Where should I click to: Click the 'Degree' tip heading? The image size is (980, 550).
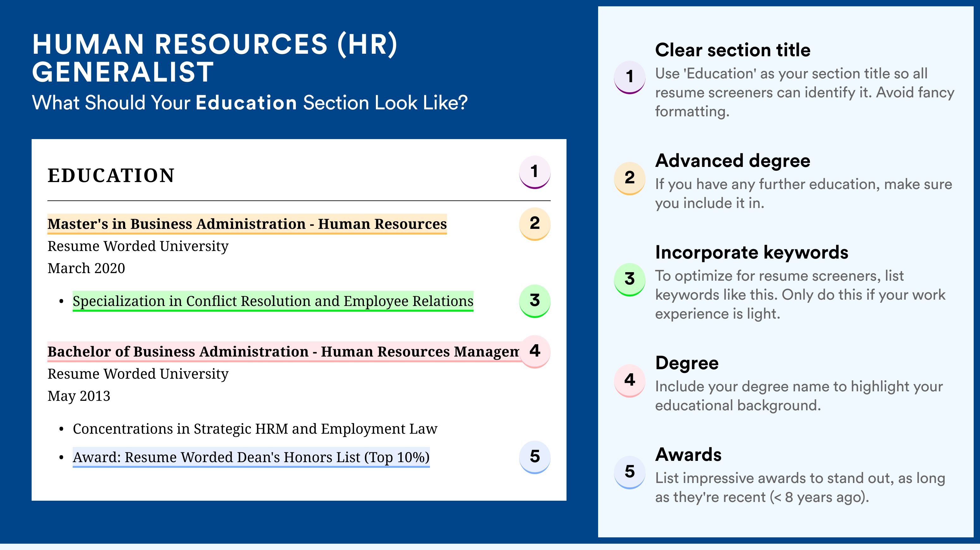(687, 363)
